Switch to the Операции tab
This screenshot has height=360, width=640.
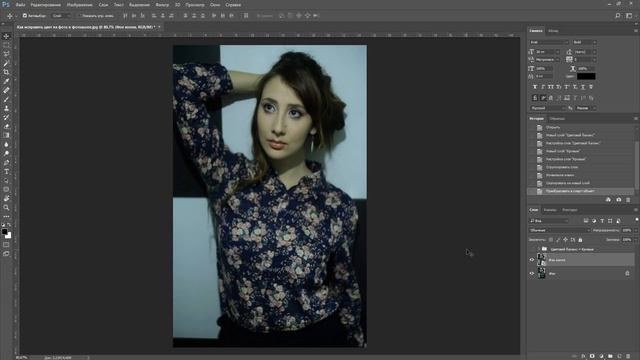557,119
